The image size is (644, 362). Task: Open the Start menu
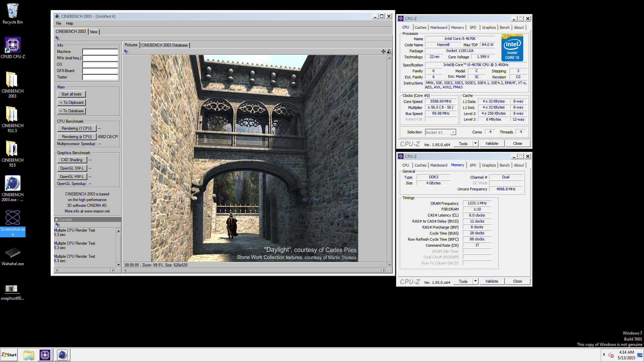(x=9, y=355)
